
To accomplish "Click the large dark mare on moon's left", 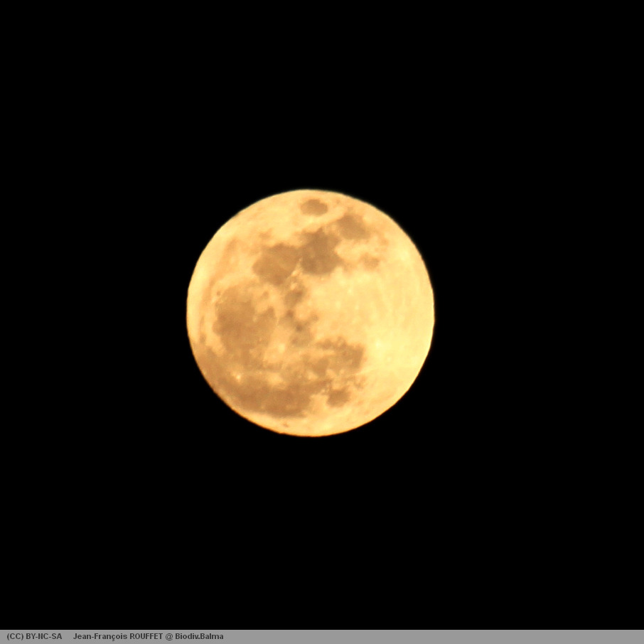I will coord(242,320).
